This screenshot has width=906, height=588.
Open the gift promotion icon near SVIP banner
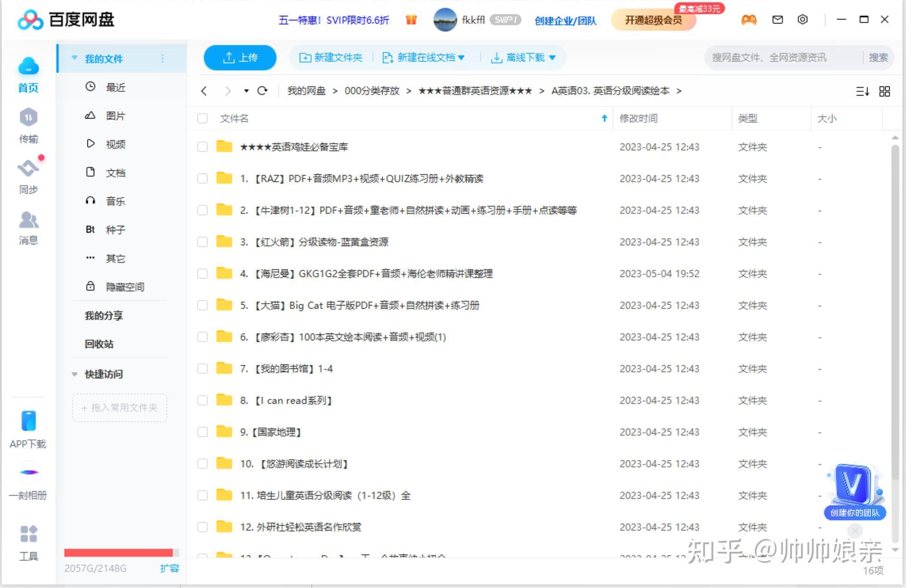pos(411,19)
